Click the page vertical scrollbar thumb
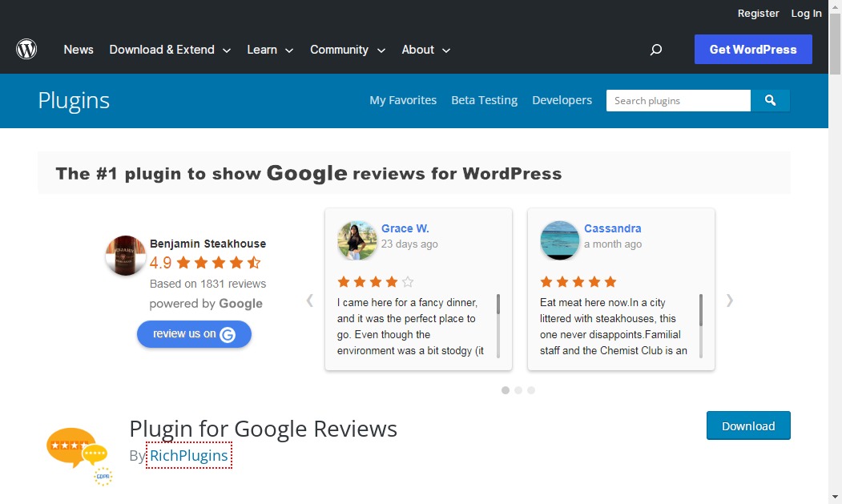842x504 pixels. (835, 44)
